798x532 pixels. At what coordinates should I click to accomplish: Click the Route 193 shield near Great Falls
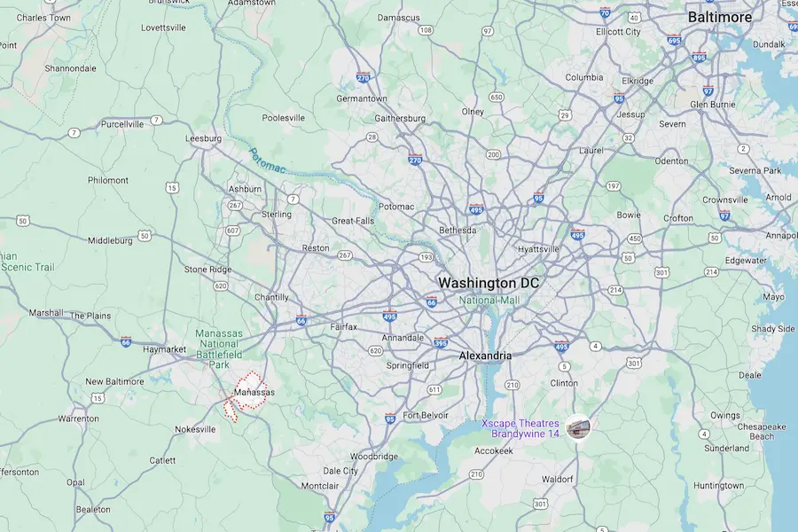coord(426,258)
